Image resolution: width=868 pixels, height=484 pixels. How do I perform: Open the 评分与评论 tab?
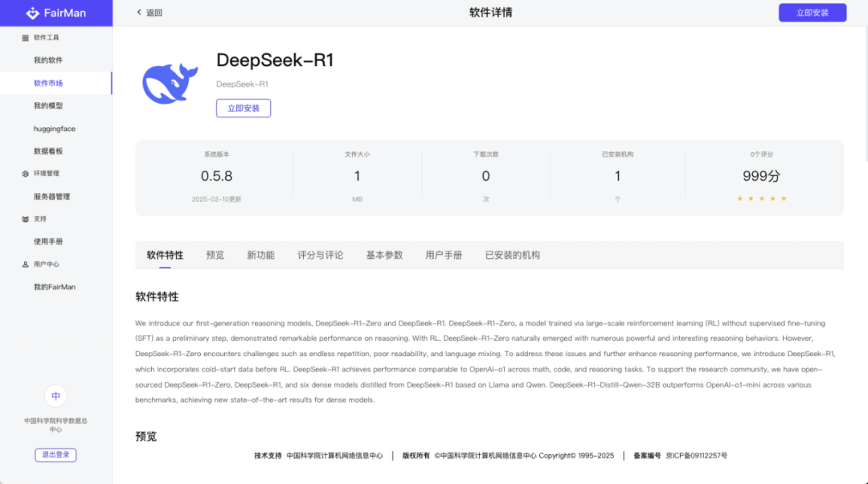(320, 256)
